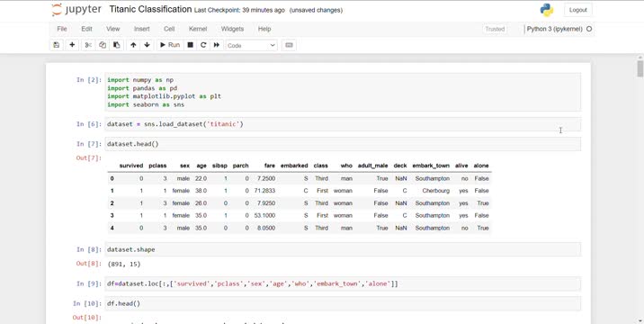Restart the kernel with circular arrow icon
The image size is (644, 324).
pos(203,45)
